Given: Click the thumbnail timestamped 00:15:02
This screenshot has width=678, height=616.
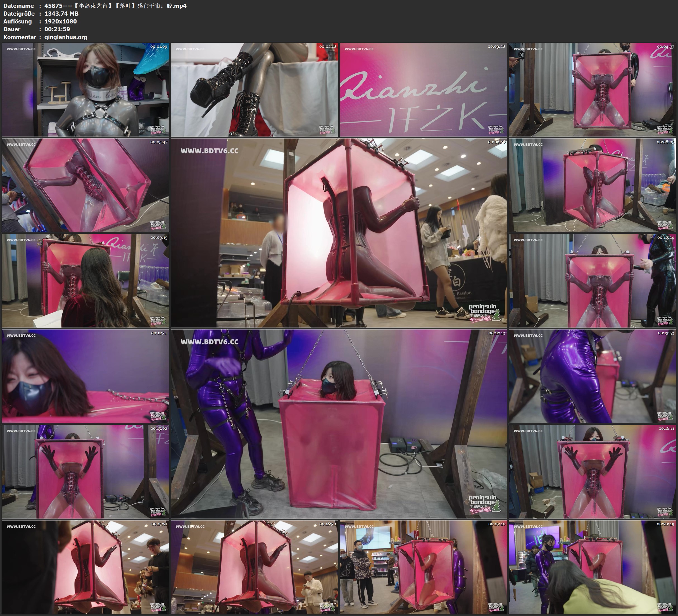Looking at the screenshot, I should click(x=85, y=472).
